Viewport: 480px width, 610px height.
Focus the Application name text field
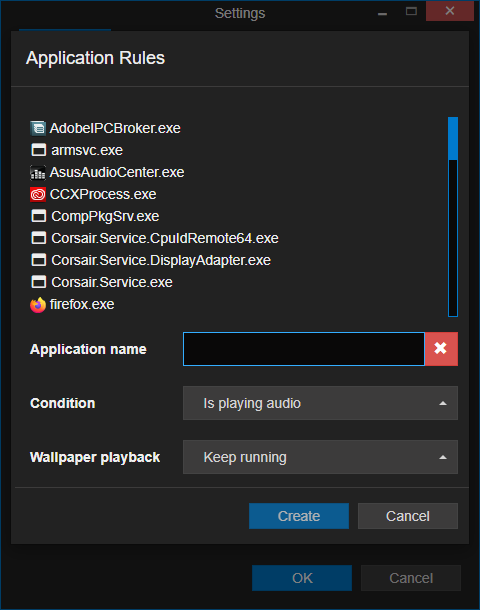[x=304, y=349]
